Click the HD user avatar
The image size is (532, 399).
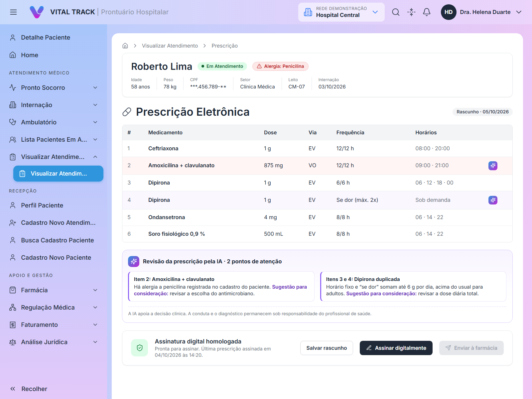[x=449, y=12]
